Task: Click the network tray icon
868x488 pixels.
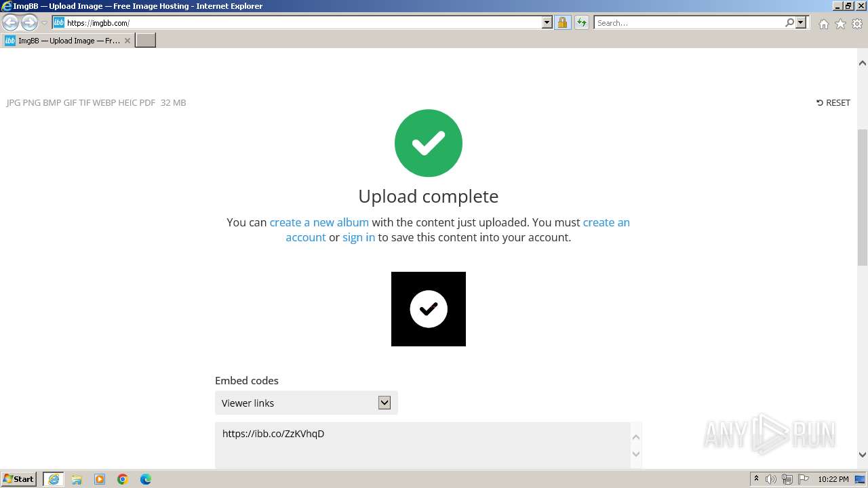Action: coord(787,479)
